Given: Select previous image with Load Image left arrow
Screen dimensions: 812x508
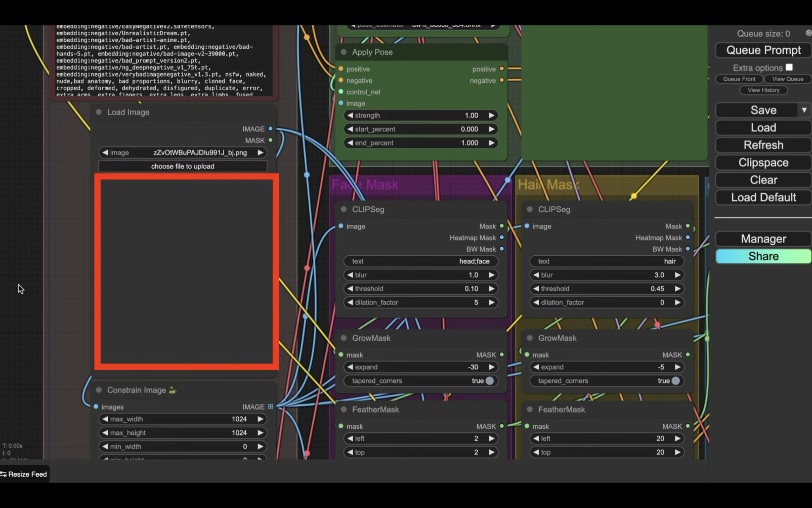Looking at the screenshot, I should click(x=105, y=152).
